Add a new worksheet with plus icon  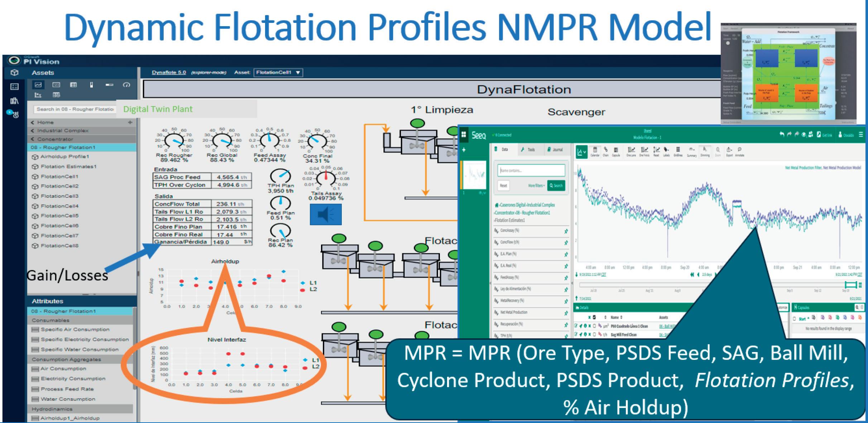464,150
